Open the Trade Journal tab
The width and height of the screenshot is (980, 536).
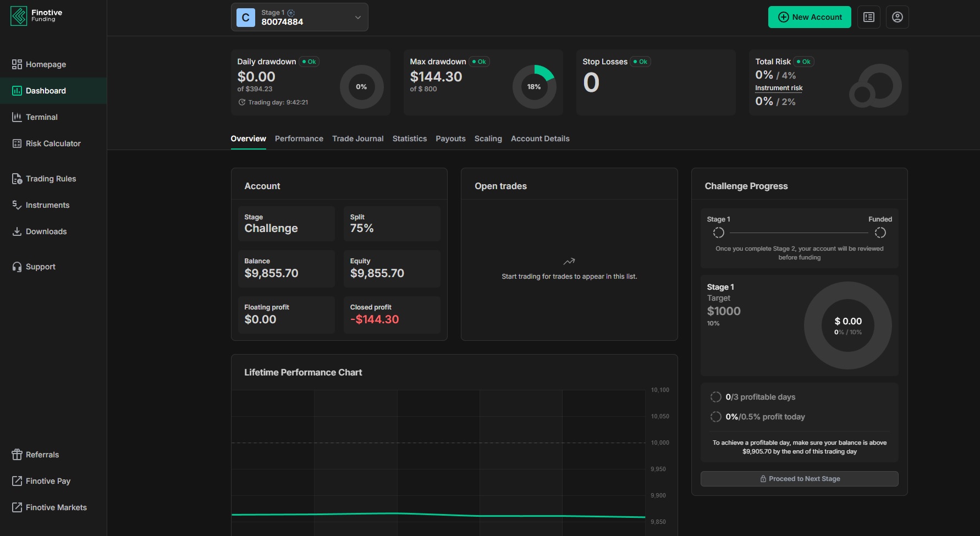pyautogui.click(x=357, y=139)
